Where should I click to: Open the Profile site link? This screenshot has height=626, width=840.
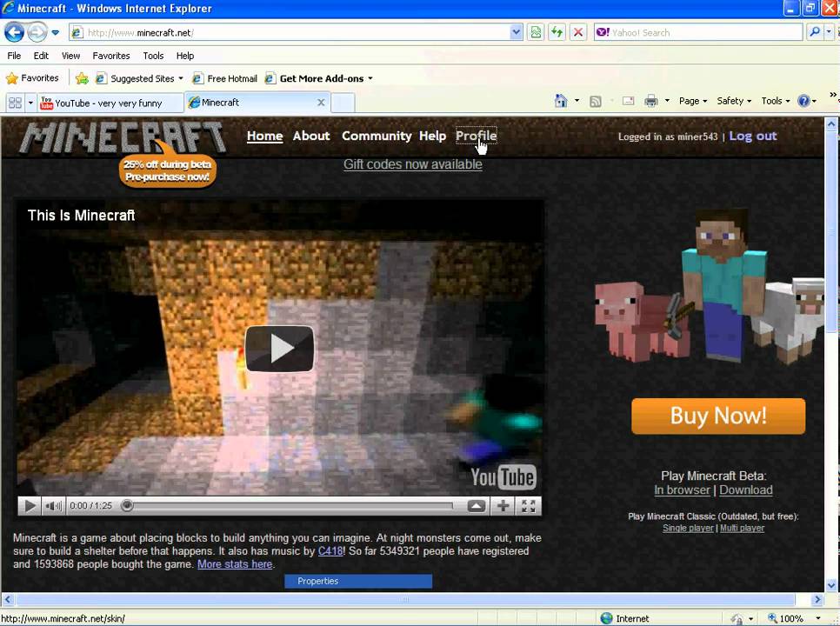477,136
